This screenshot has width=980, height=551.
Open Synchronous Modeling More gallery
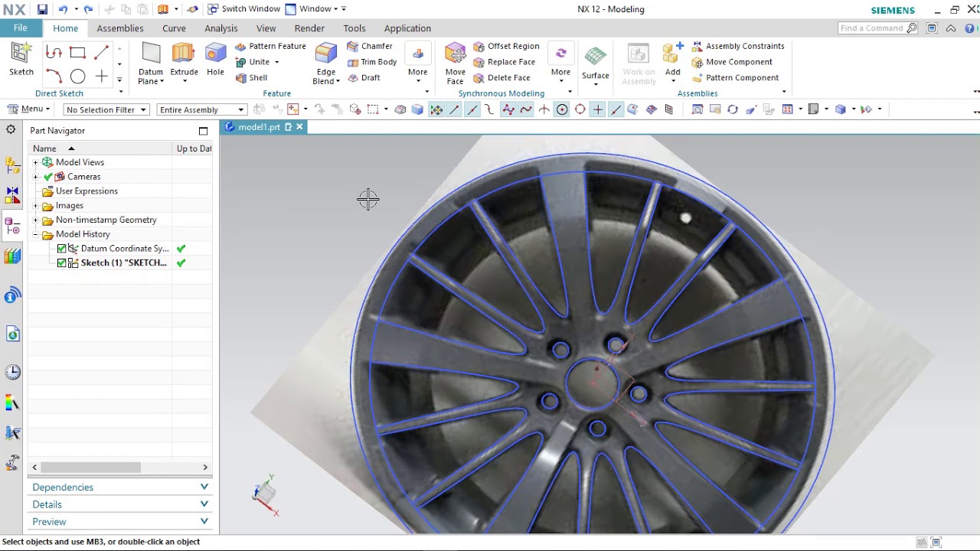(x=560, y=63)
